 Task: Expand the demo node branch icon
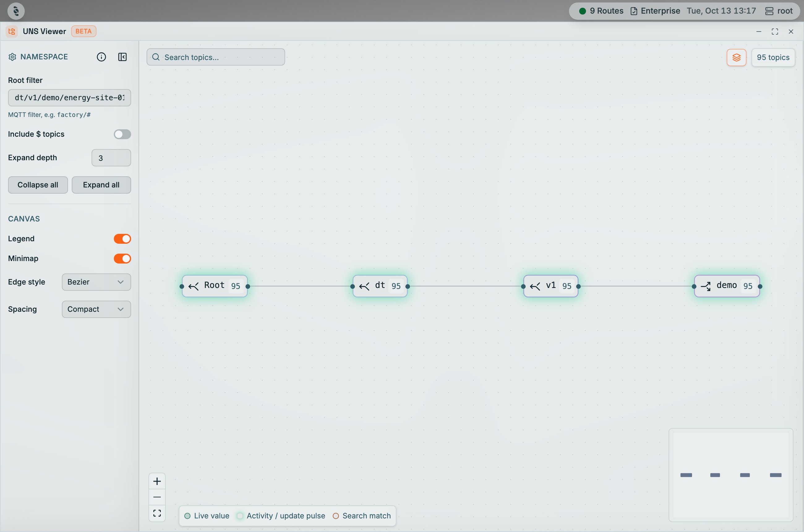click(706, 286)
